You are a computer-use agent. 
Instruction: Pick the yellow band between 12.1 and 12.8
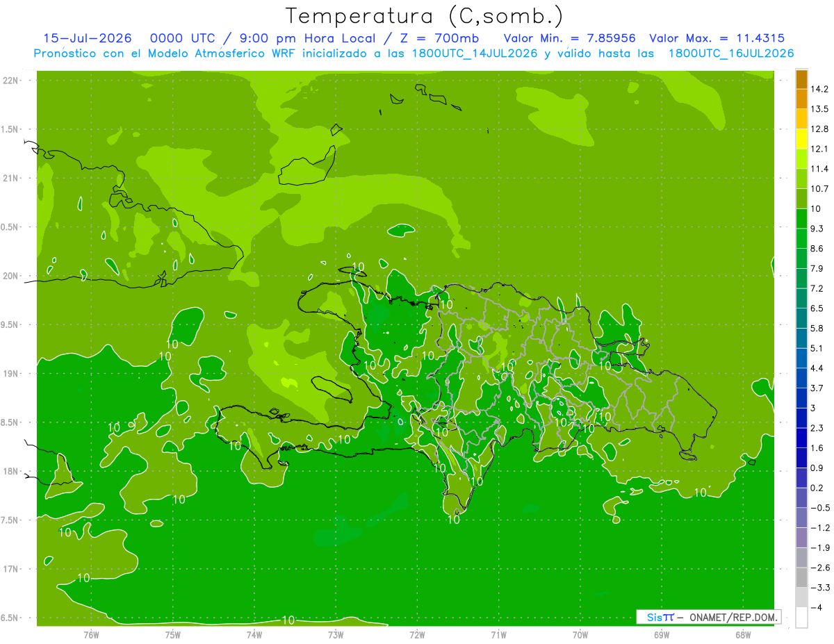[801, 139]
